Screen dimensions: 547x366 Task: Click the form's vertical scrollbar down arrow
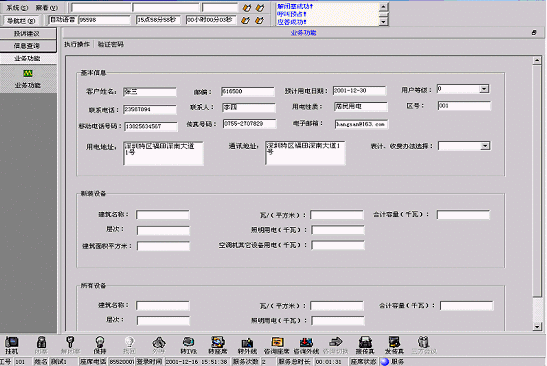pos(537,327)
